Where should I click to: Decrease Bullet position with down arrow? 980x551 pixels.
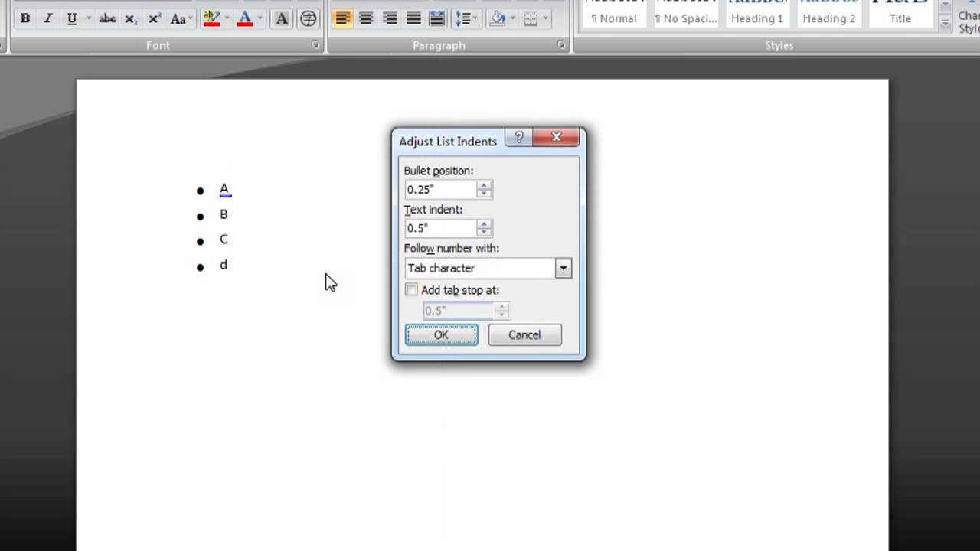click(x=483, y=194)
